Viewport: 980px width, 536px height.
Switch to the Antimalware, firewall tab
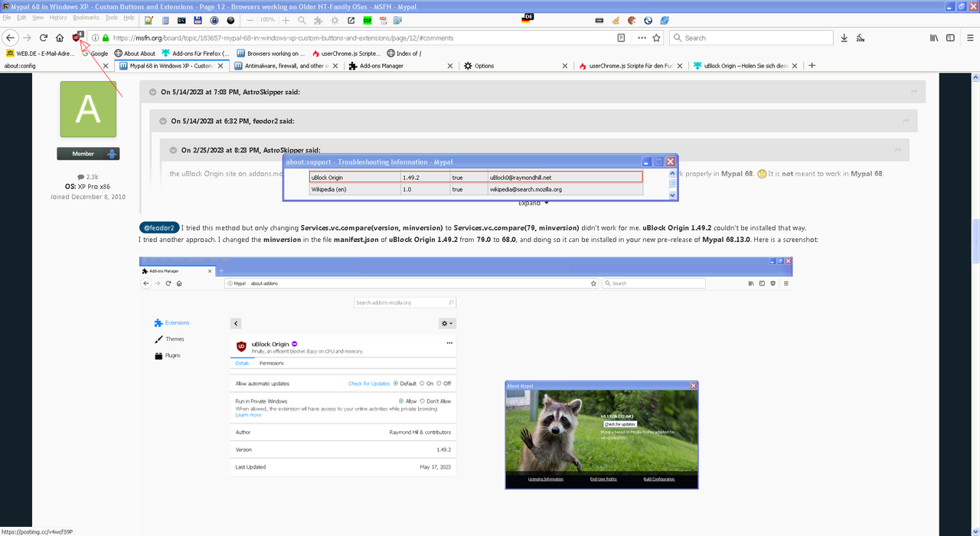coord(286,66)
